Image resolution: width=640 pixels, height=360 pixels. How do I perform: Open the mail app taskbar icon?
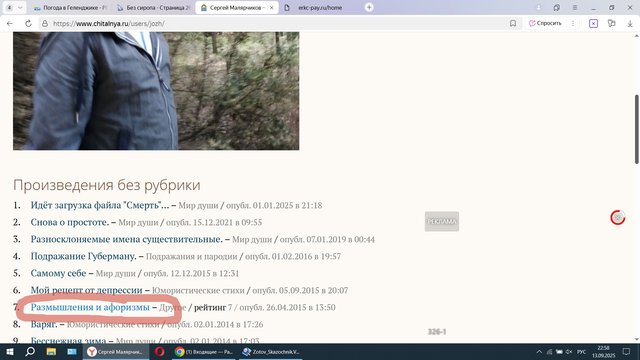click(72, 351)
